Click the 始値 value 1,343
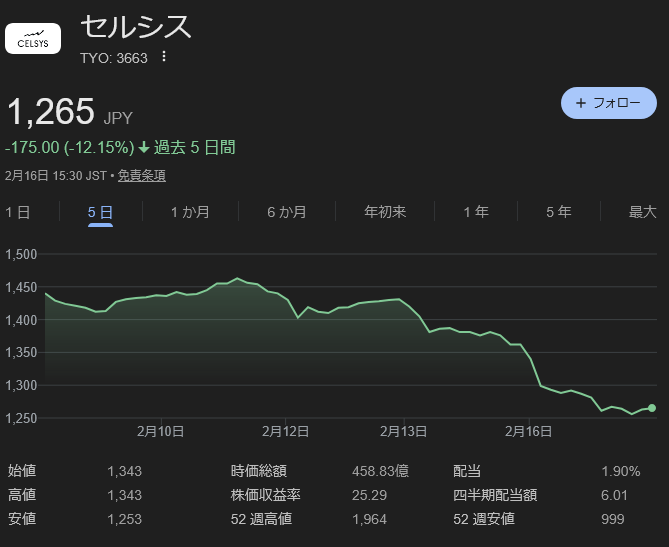Viewport: 669px width, 547px height. (125, 471)
